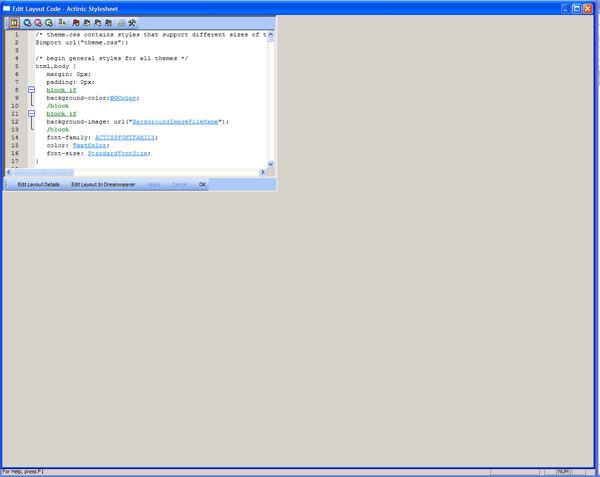Click the first magnifier search icon in toolbar
Image resolution: width=600 pixels, height=477 pixels.
28,22
